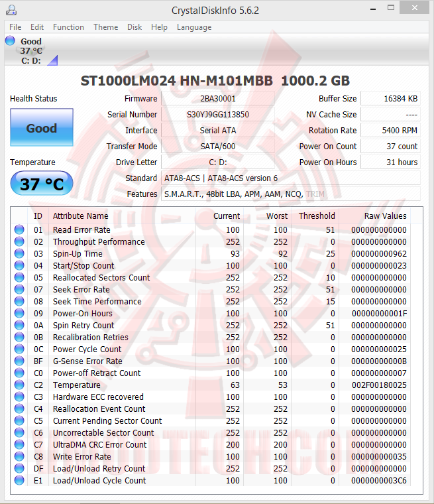
Task: Click status orb for Spin Retry Count
Action: tap(19, 325)
